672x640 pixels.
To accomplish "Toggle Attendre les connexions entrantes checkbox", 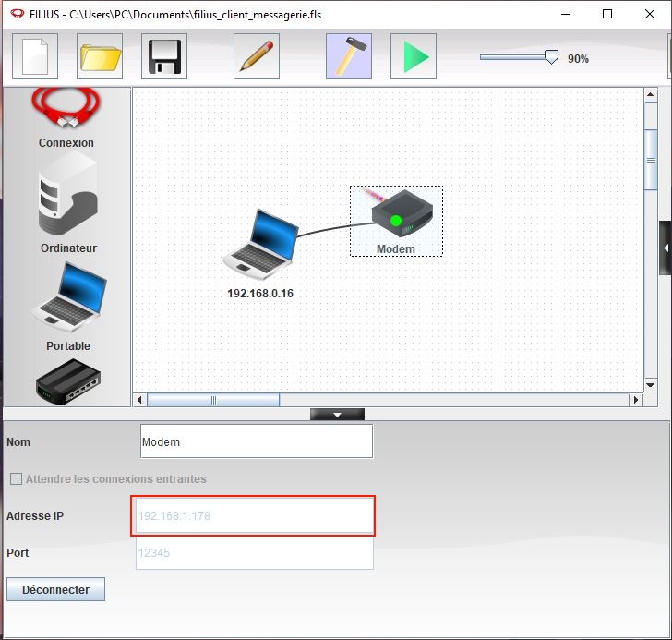I will [16, 478].
